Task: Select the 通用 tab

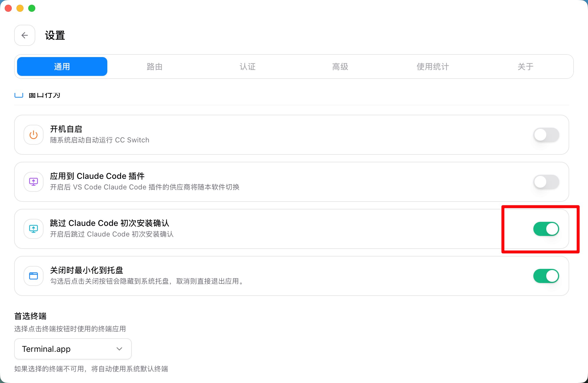Action: point(62,66)
